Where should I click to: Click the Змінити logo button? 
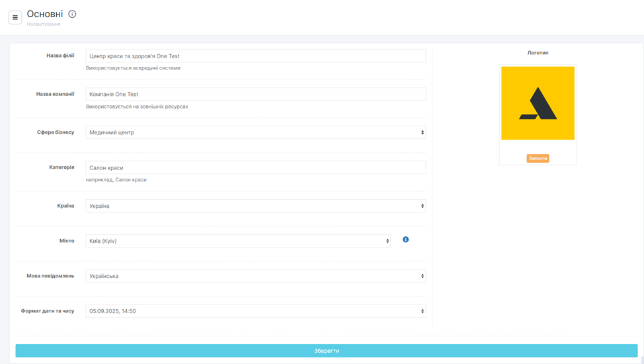(538, 158)
